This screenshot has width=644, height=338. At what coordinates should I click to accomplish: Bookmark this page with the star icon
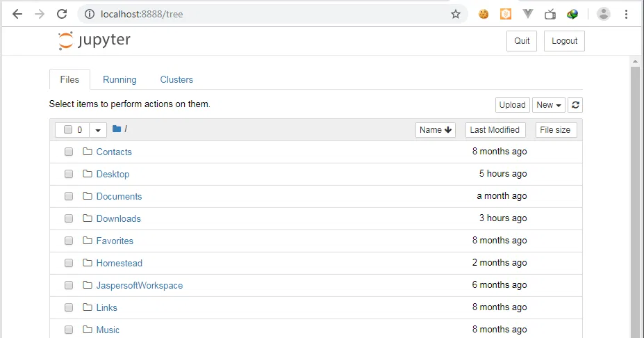pos(456,15)
